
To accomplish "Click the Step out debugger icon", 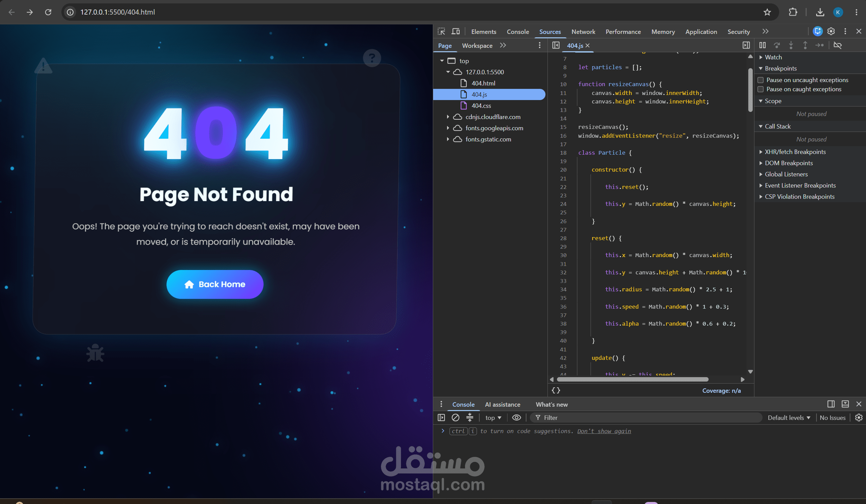I will point(805,45).
